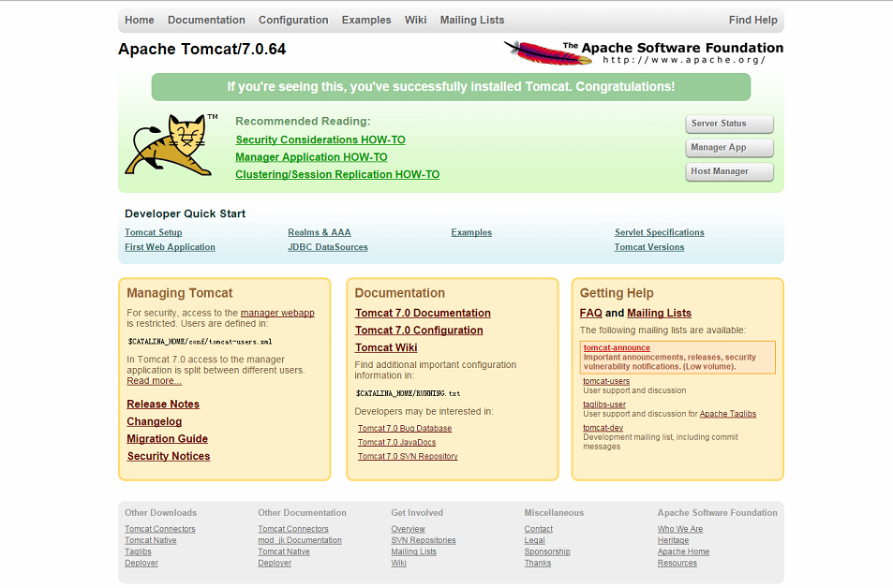Open Examples link in Developer Quick Start
This screenshot has width=893, height=588.
(x=471, y=232)
